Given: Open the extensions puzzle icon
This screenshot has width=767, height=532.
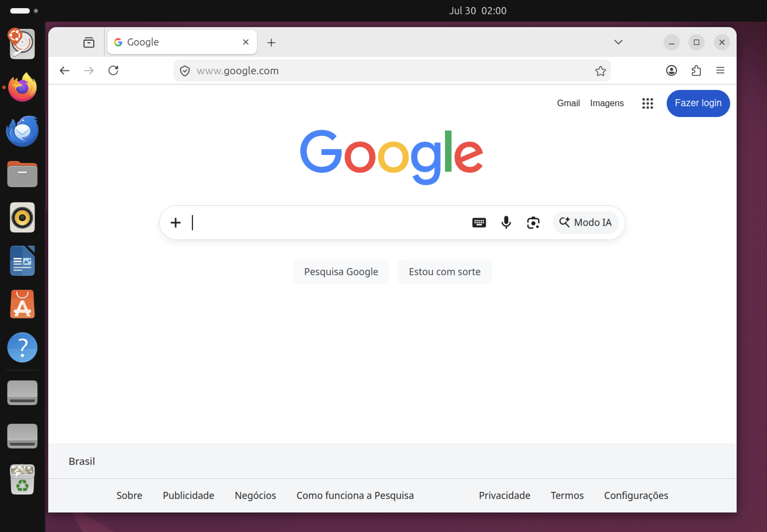Looking at the screenshot, I should [696, 71].
